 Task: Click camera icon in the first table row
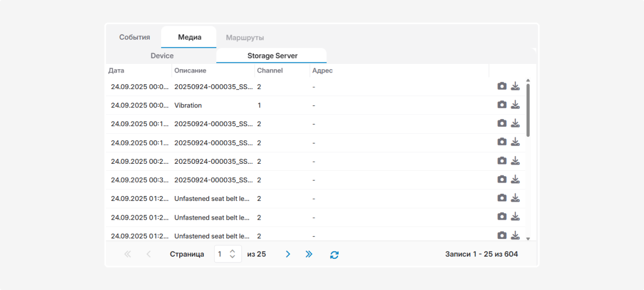502,86
